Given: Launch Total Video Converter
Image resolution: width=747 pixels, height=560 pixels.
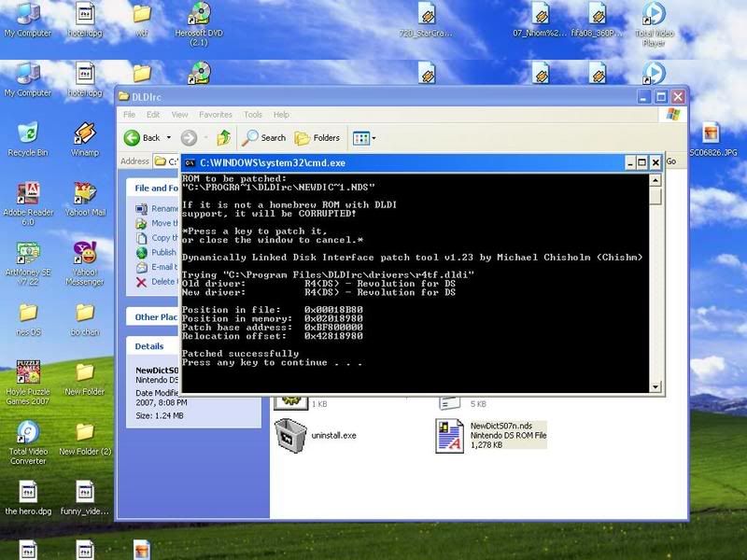Looking at the screenshot, I should coord(28,442).
